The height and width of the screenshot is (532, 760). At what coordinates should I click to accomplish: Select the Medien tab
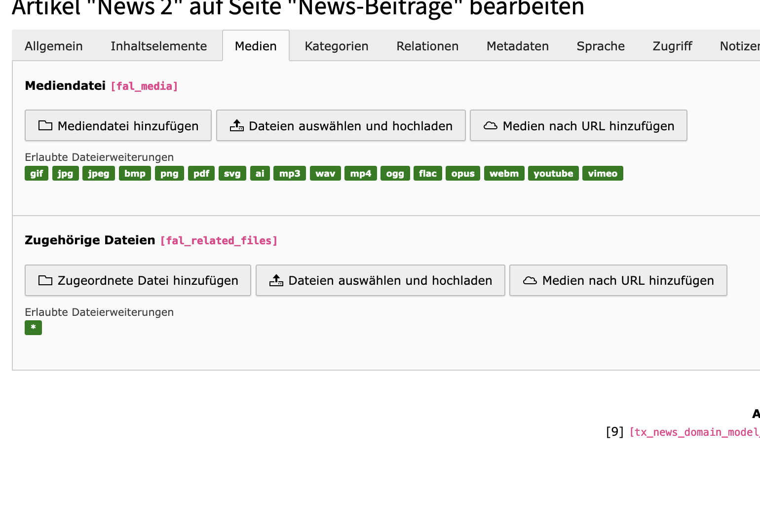point(256,46)
